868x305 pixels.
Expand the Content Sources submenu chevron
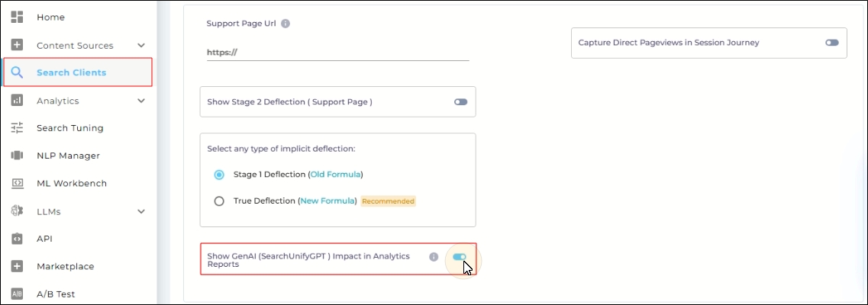pos(141,45)
